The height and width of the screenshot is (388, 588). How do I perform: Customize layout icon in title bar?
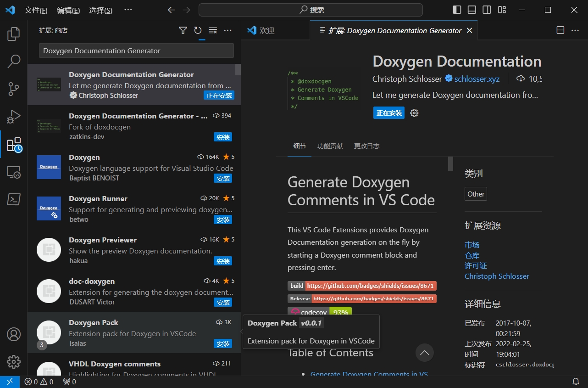(502, 10)
